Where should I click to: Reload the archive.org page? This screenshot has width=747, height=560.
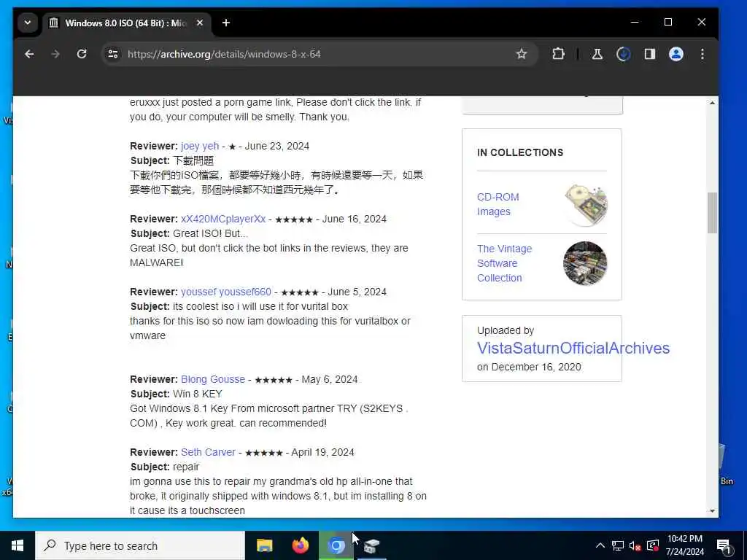(x=82, y=54)
